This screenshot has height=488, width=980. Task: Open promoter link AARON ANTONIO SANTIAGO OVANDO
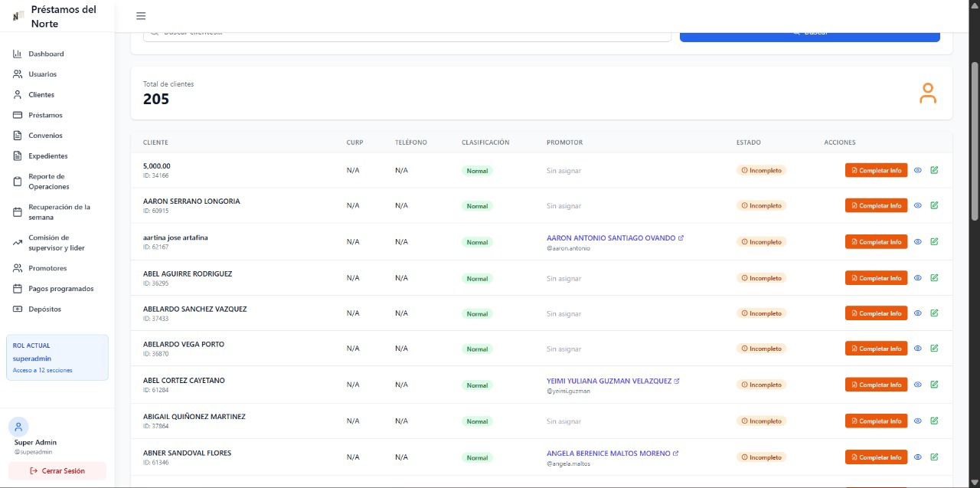pos(611,238)
